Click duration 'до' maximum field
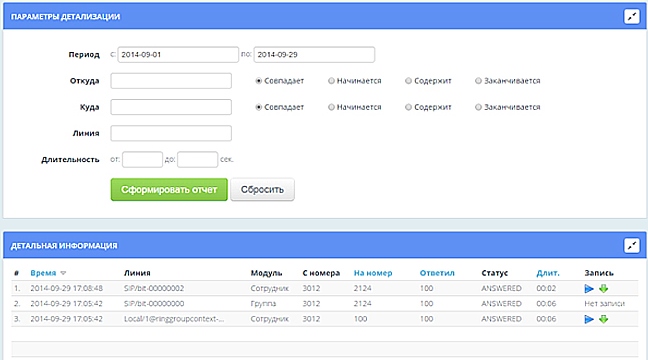The width and height of the screenshot is (648, 360). click(x=198, y=160)
